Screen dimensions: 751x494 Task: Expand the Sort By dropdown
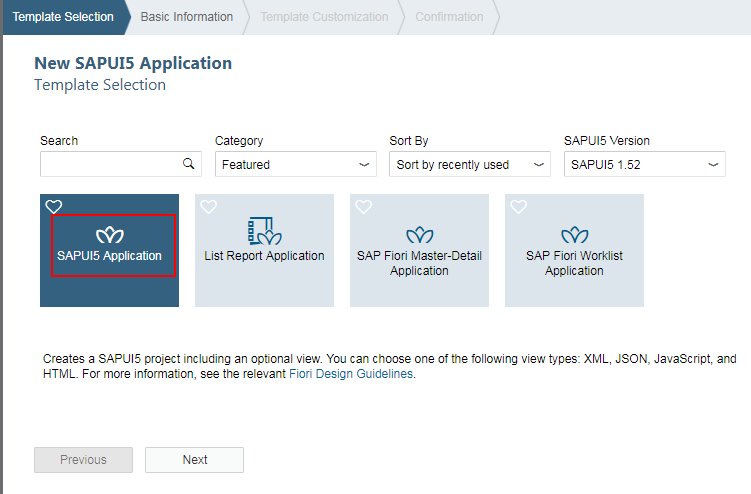[x=469, y=165]
